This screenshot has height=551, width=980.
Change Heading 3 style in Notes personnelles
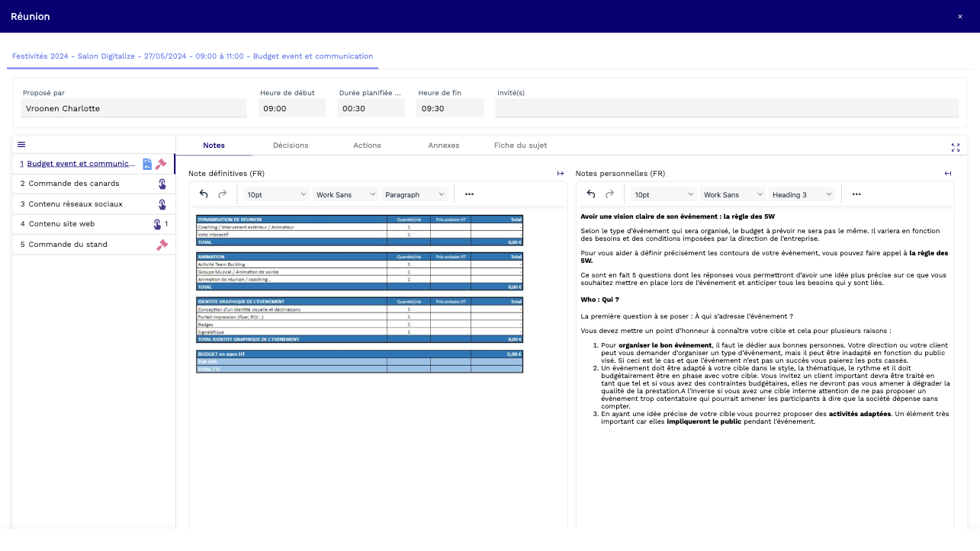802,194
